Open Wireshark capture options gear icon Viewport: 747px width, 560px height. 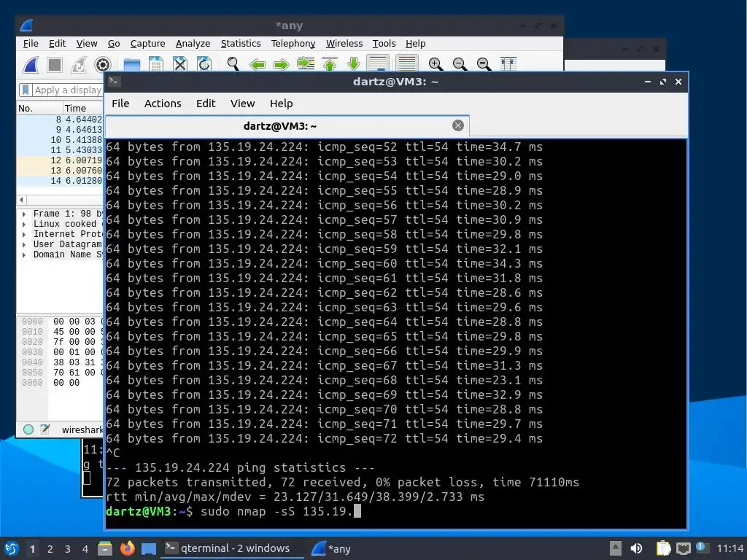pos(102,64)
